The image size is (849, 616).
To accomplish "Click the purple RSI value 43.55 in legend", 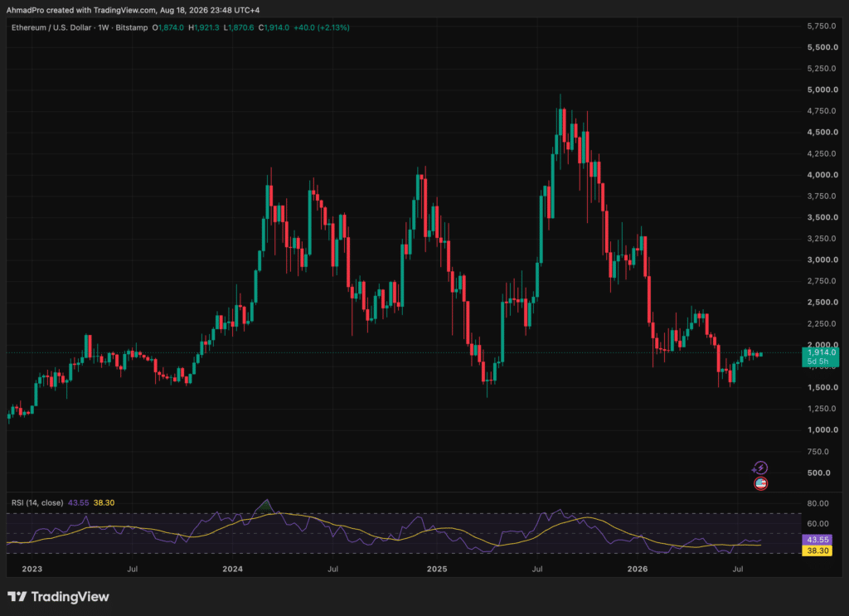I will pyautogui.click(x=79, y=503).
